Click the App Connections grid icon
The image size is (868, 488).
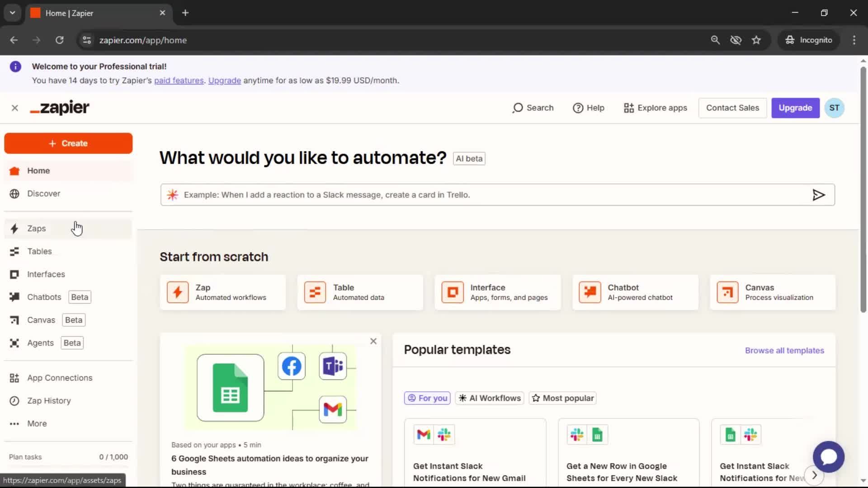tap(14, 378)
